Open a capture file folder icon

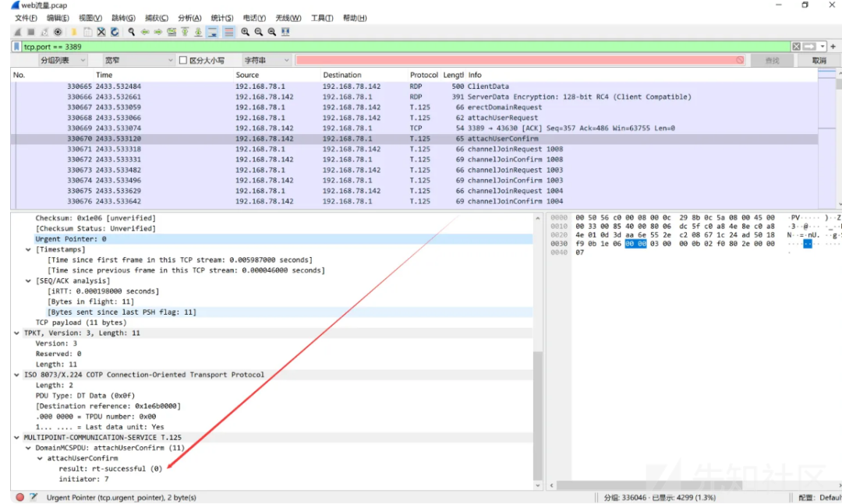(74, 32)
